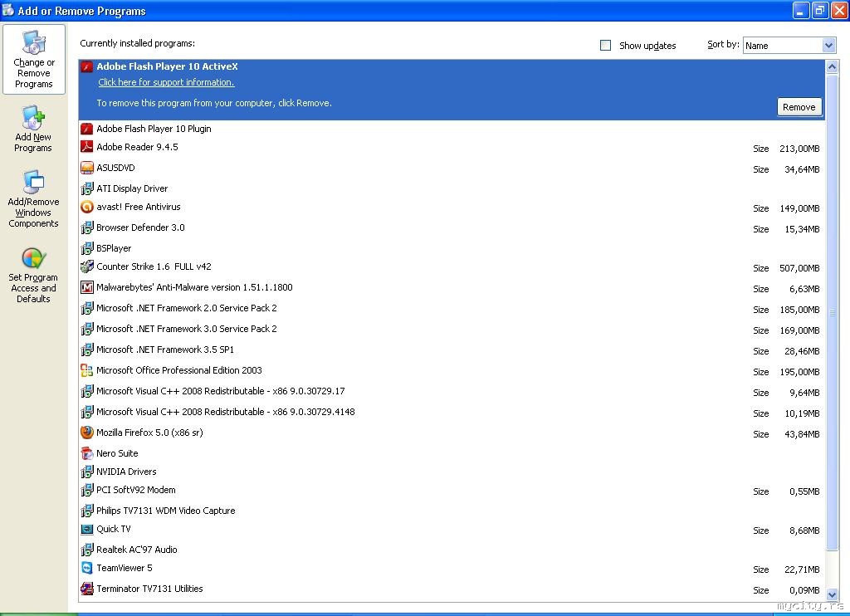850x616 pixels.
Task: Select the Quick TV list entry
Action: [x=114, y=529]
